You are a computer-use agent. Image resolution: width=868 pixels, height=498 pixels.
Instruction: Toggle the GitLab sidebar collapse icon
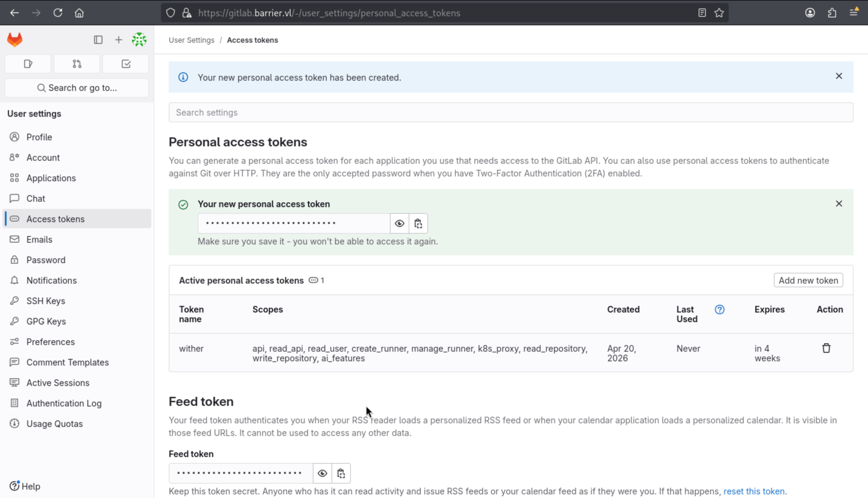tap(98, 40)
